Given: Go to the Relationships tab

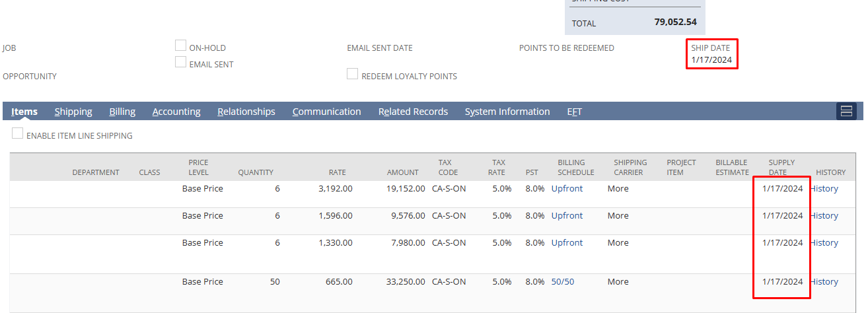Looking at the screenshot, I should (246, 112).
